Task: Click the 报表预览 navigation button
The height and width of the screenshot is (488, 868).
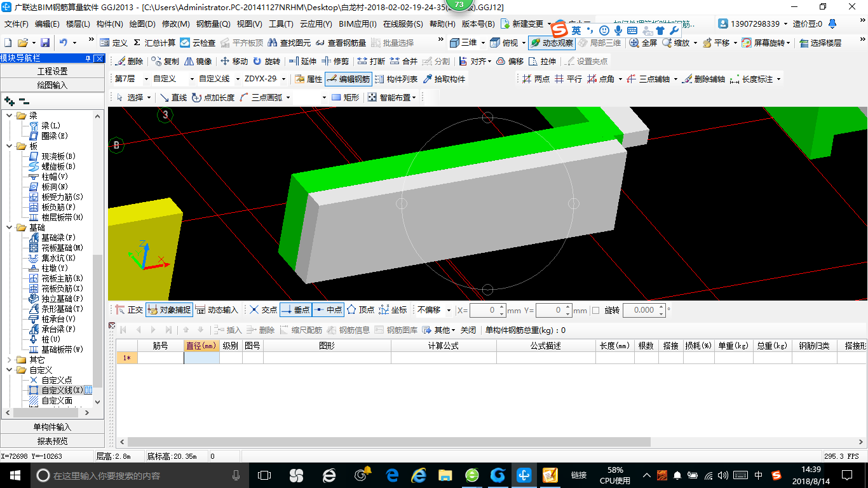Action: tap(52, 441)
